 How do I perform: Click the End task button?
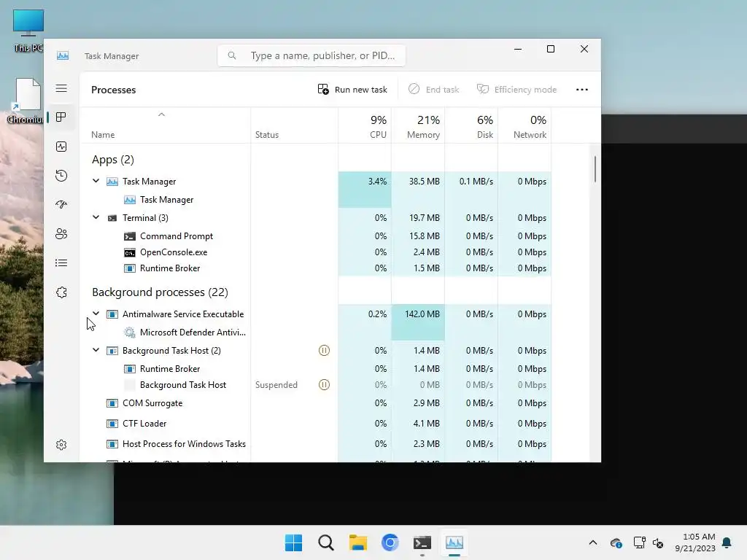[x=434, y=90]
